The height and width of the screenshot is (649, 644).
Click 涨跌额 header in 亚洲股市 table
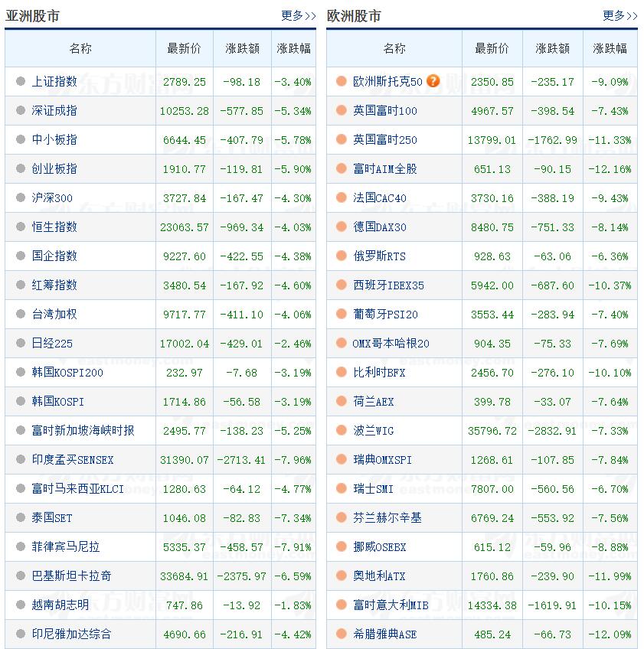[x=242, y=48]
